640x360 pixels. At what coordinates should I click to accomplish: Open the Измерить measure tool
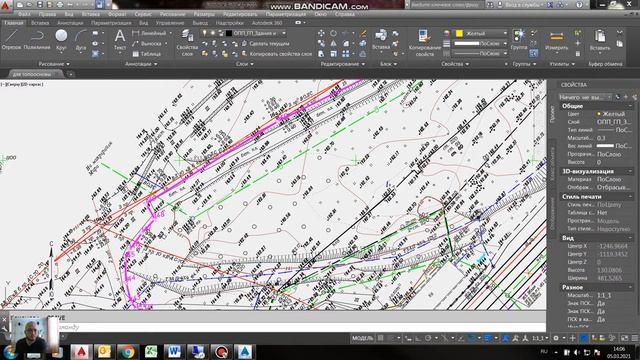556,40
